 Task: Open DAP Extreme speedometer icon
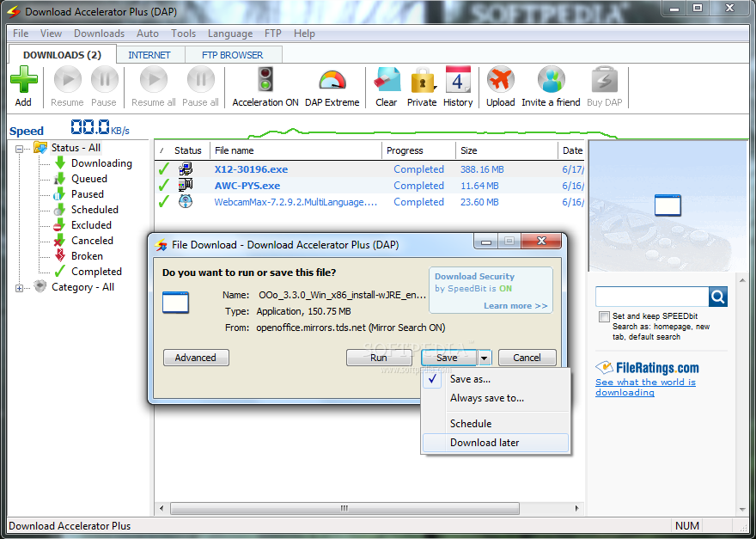[x=332, y=80]
